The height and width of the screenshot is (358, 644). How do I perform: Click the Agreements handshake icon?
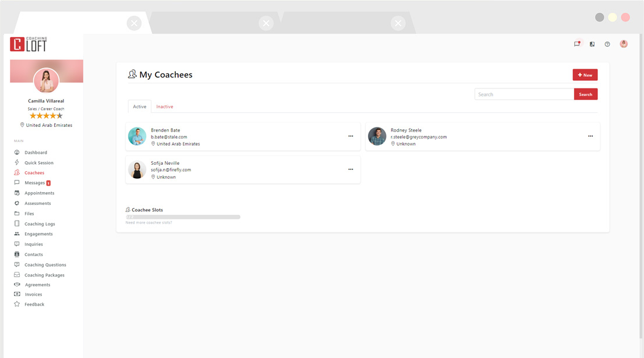coord(17,285)
